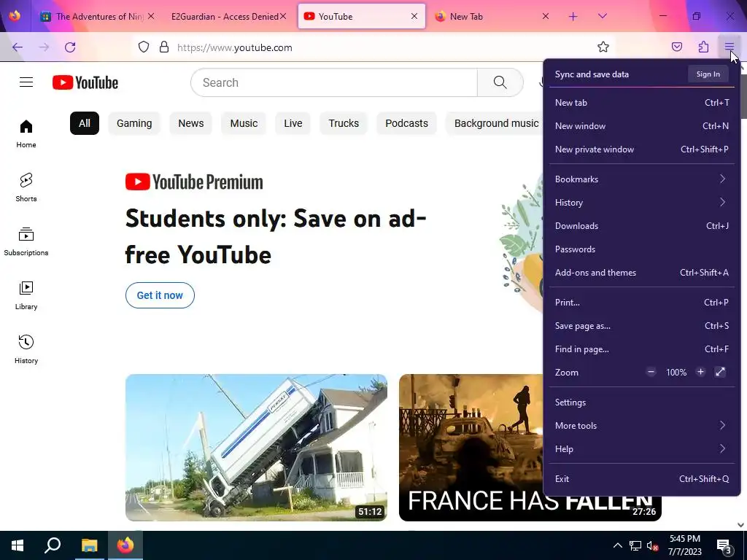Choose Save page as
Screen dimensions: 747x560
tap(641, 326)
